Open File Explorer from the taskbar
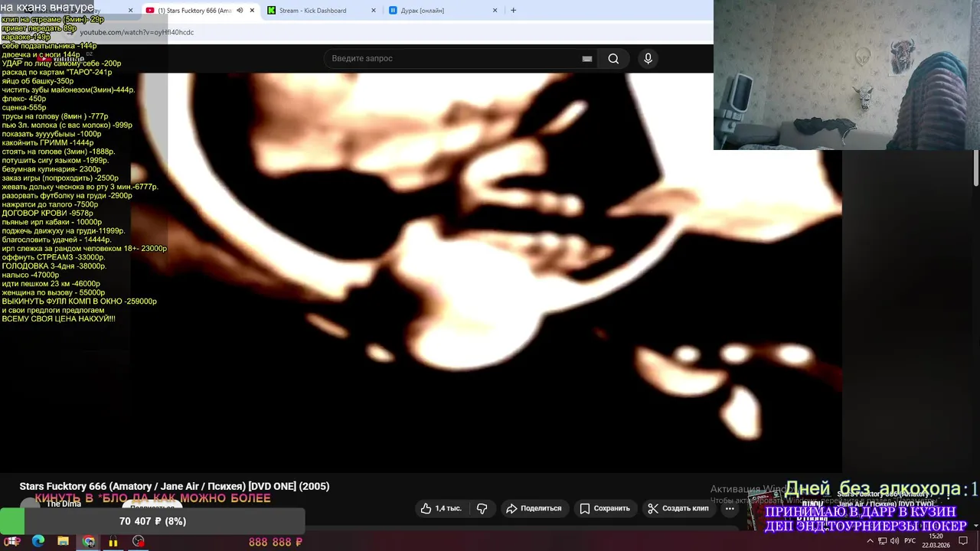The height and width of the screenshot is (551, 980). click(63, 541)
